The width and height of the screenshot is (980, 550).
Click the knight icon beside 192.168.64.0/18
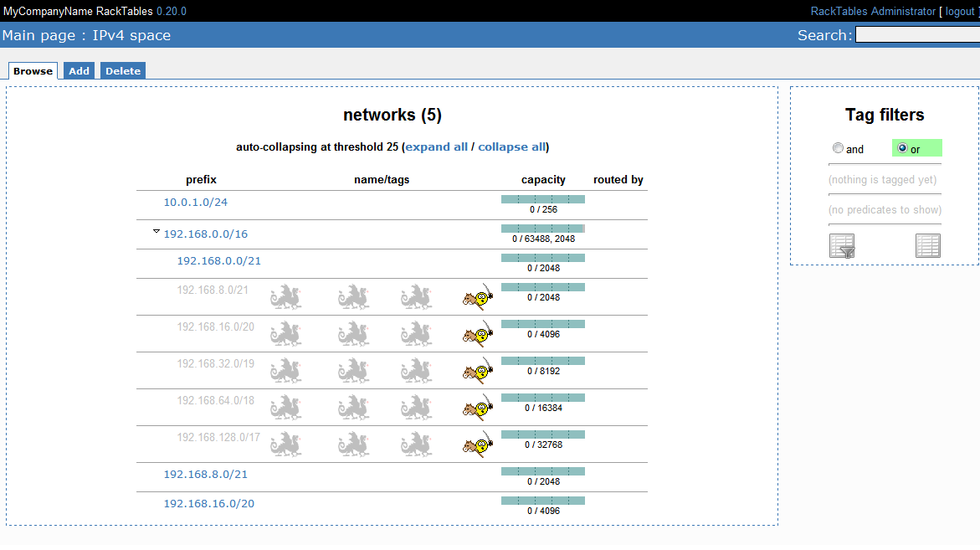[x=478, y=407]
